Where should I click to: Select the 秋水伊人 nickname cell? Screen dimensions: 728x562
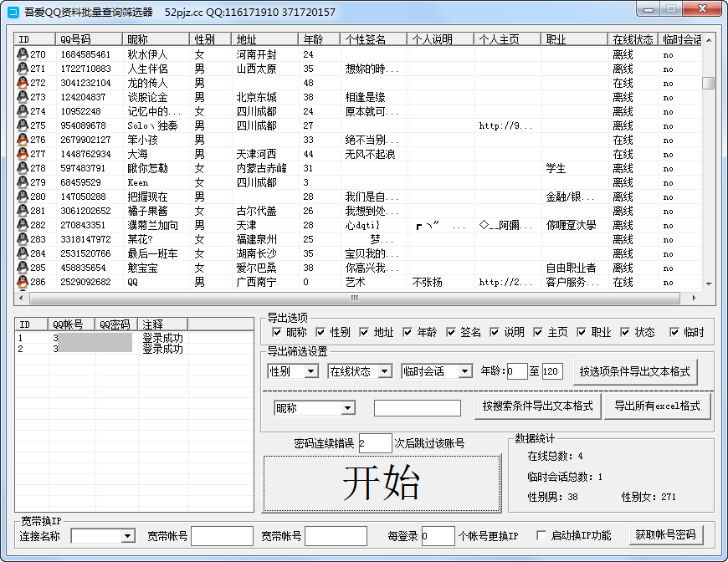(156, 54)
